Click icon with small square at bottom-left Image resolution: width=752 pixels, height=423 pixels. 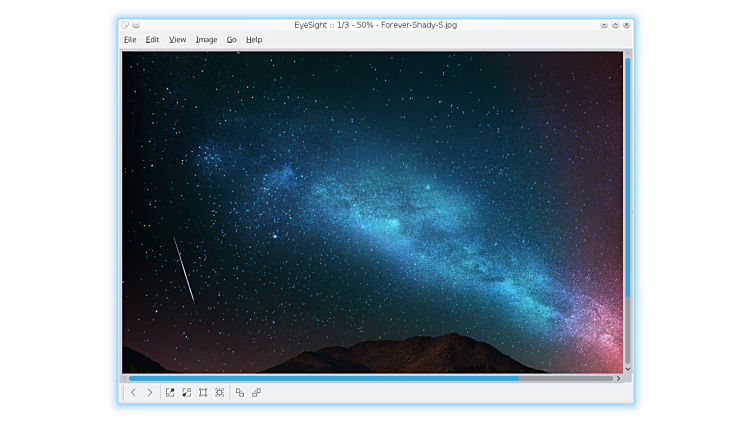point(256,393)
